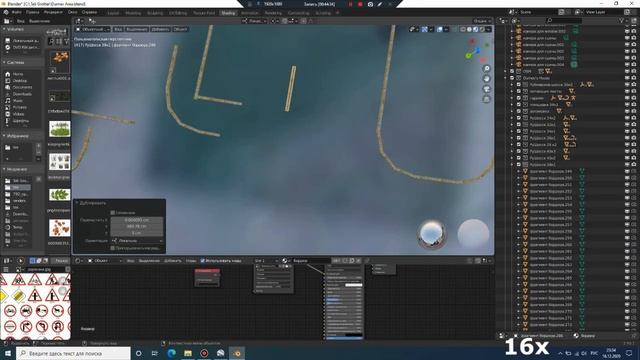
Task: Open the Опции dropdown at viewport top right
Action: [482, 21]
